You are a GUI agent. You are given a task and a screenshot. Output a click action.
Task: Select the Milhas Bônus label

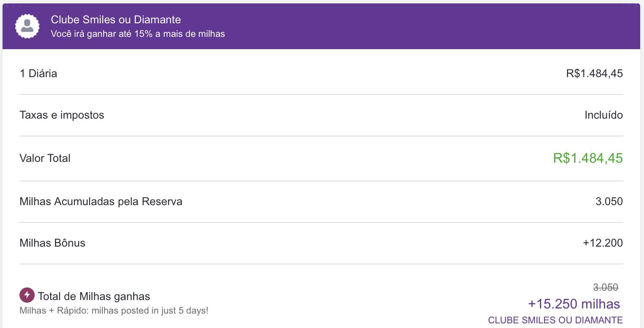click(x=52, y=243)
